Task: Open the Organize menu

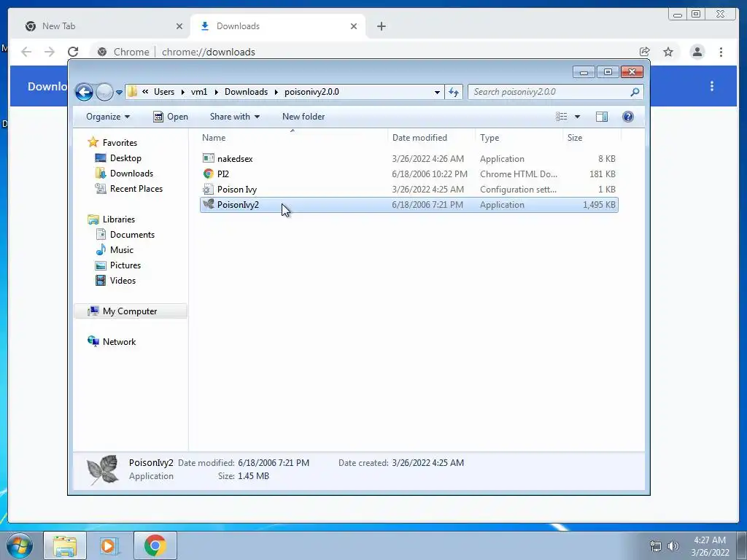Action: tap(108, 117)
